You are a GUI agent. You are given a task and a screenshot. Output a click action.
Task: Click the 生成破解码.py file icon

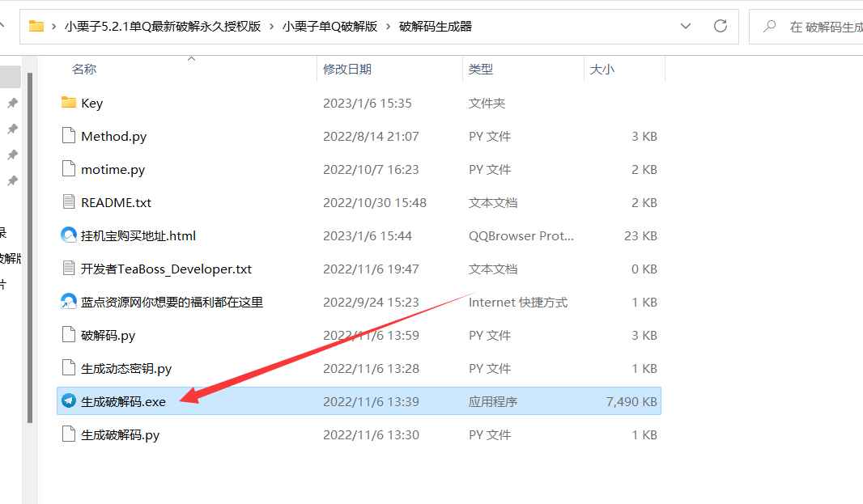(68, 434)
